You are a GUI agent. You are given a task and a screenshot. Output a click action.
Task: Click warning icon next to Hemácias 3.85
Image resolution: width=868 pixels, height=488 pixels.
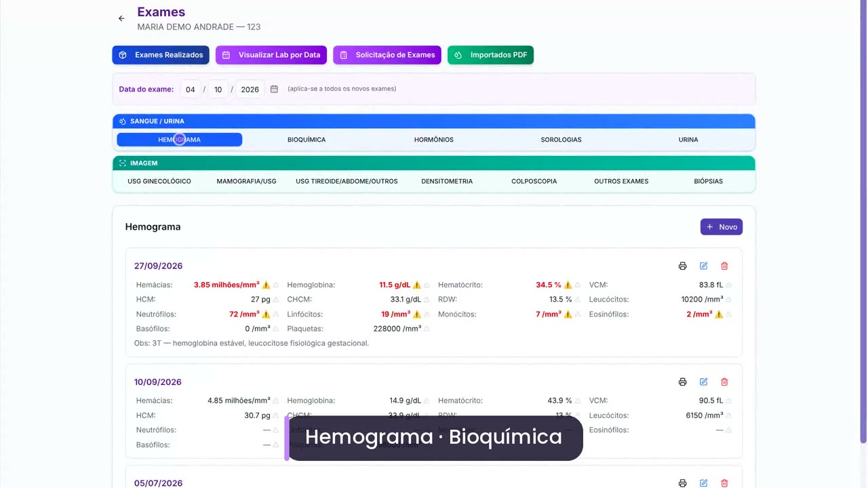[266, 285]
